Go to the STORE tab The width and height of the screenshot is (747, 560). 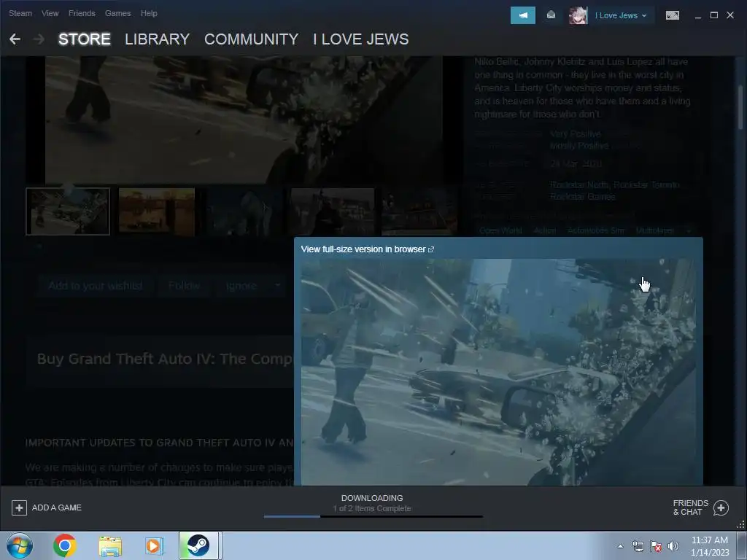85,39
